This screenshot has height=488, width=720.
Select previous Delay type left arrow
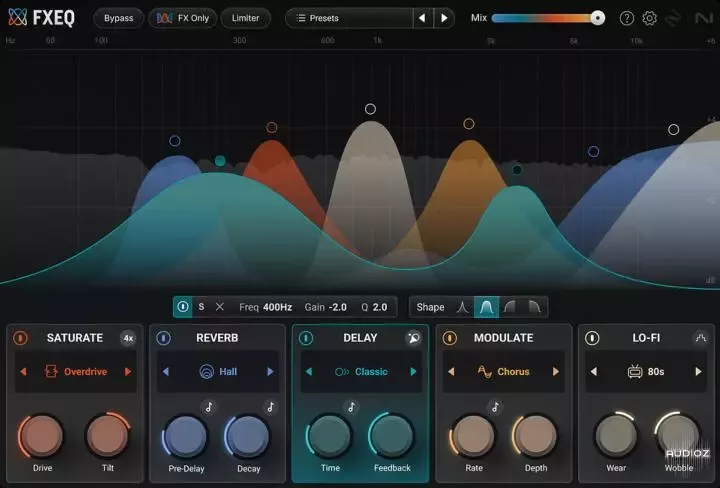coord(309,371)
